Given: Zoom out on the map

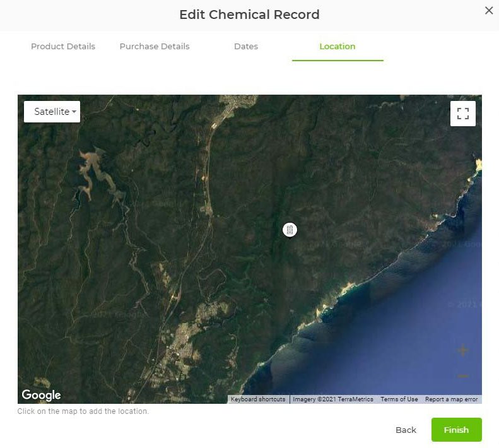Looking at the screenshot, I should coord(462,376).
